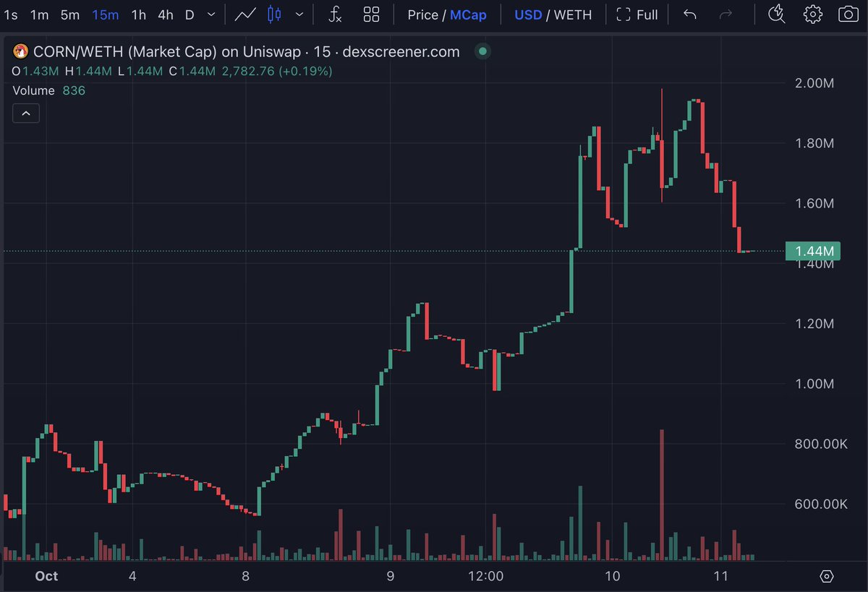This screenshot has width=868, height=592.
Task: Select the 5m timeframe
Action: (x=70, y=14)
